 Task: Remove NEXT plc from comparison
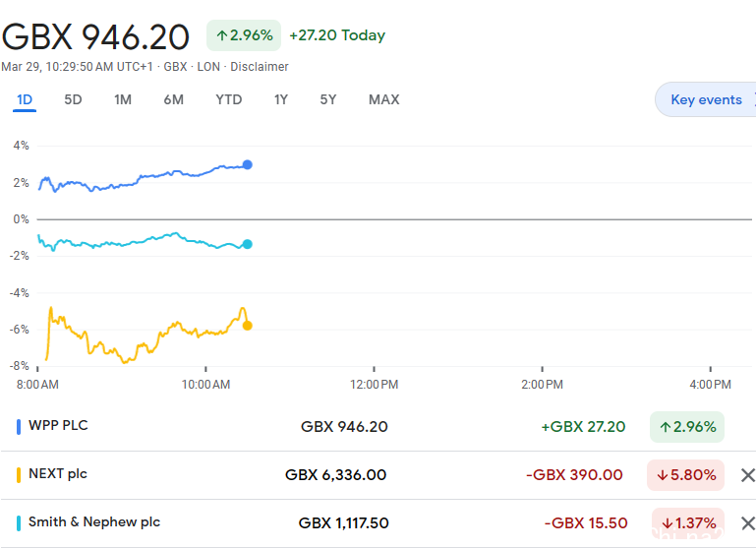(x=747, y=475)
